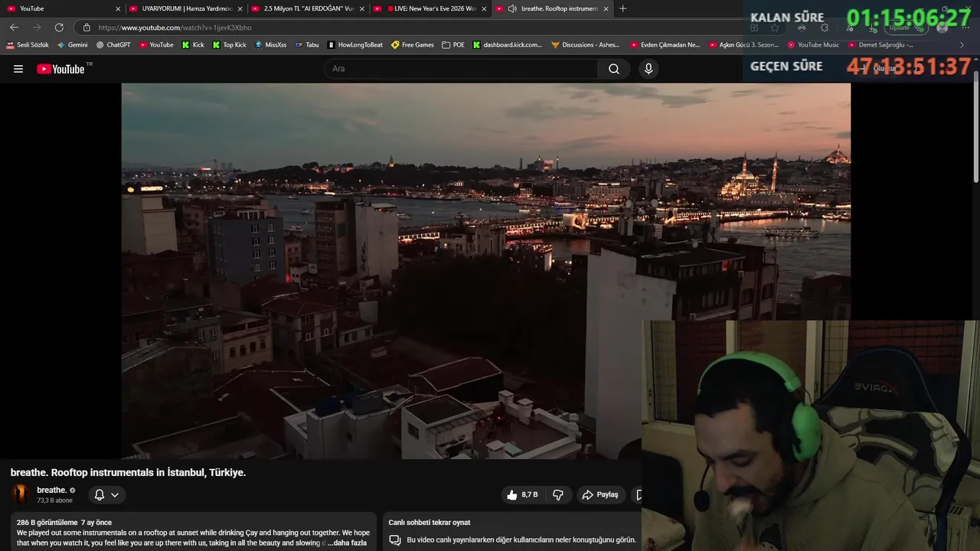Image resolution: width=980 pixels, height=551 pixels.
Task: Close the LIVE: New Year's Eve tab
Action: pos(484,9)
